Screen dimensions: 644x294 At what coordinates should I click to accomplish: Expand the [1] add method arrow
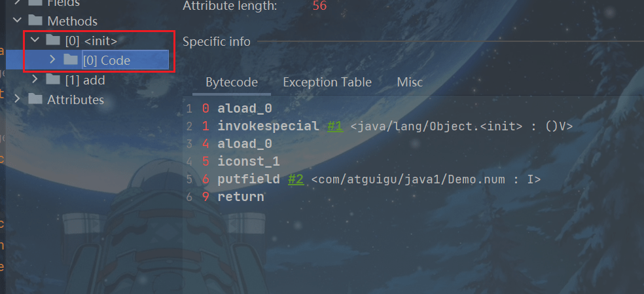pos(35,80)
